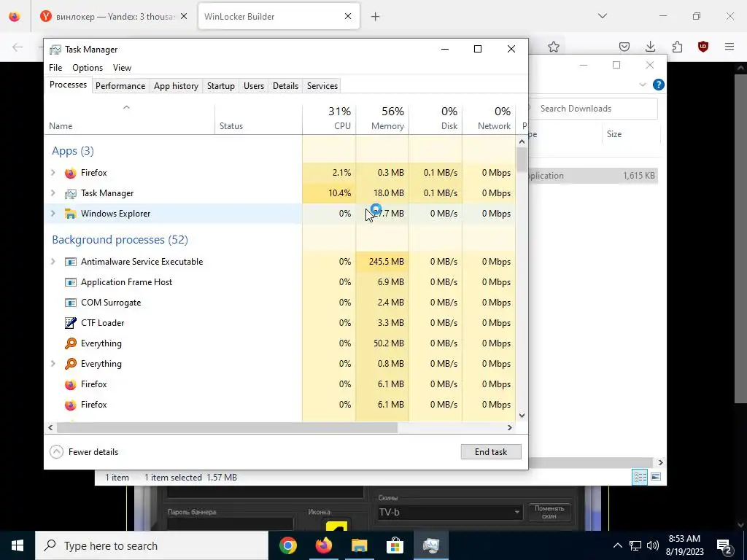747x560 pixels.
Task: Switch Explorer to large icons view
Action: 656,477
